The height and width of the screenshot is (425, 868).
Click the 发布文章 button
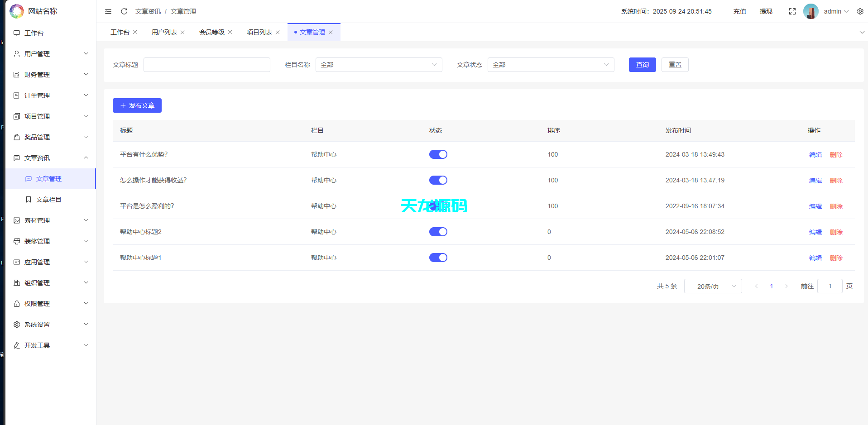coord(137,105)
